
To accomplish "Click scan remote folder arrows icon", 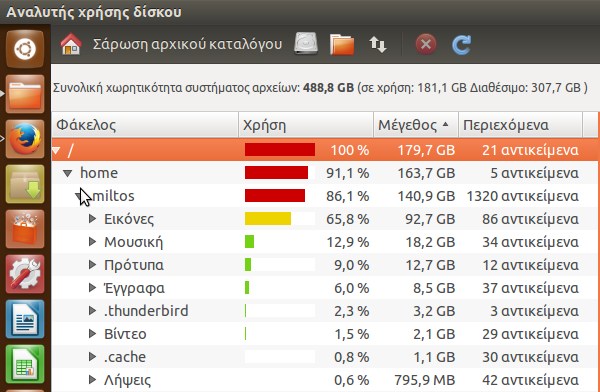I will [378, 44].
